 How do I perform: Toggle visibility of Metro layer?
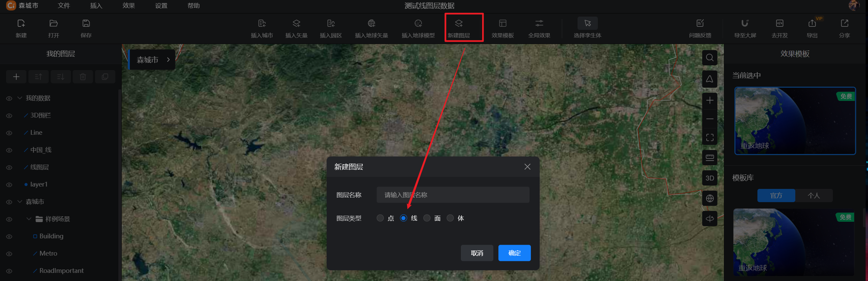coord(9,254)
